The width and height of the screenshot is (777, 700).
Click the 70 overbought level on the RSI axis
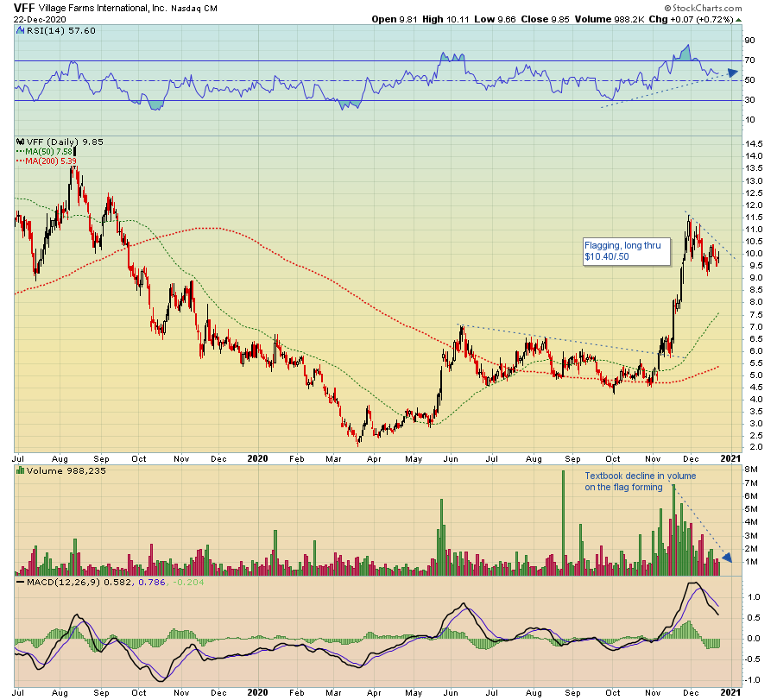(749, 60)
